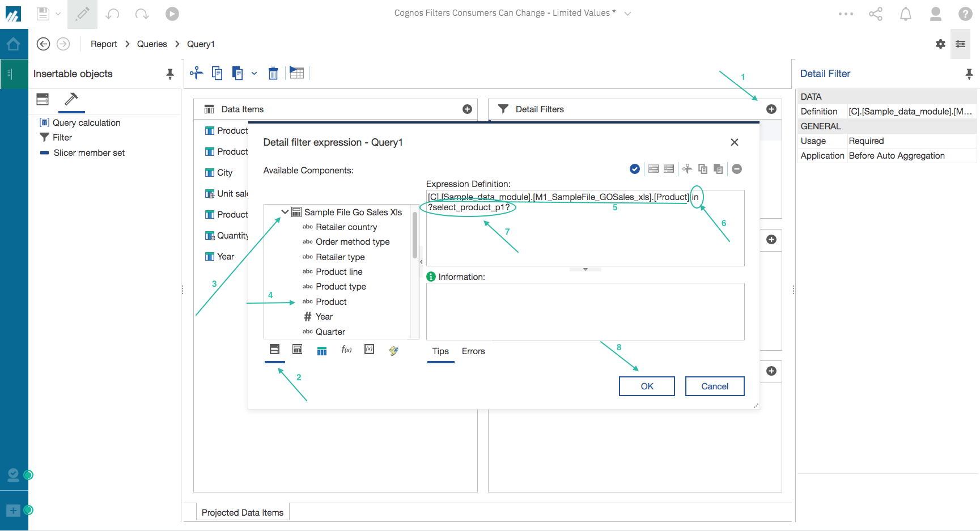Add a detail filter with plus button
The image size is (980, 531).
[771, 109]
